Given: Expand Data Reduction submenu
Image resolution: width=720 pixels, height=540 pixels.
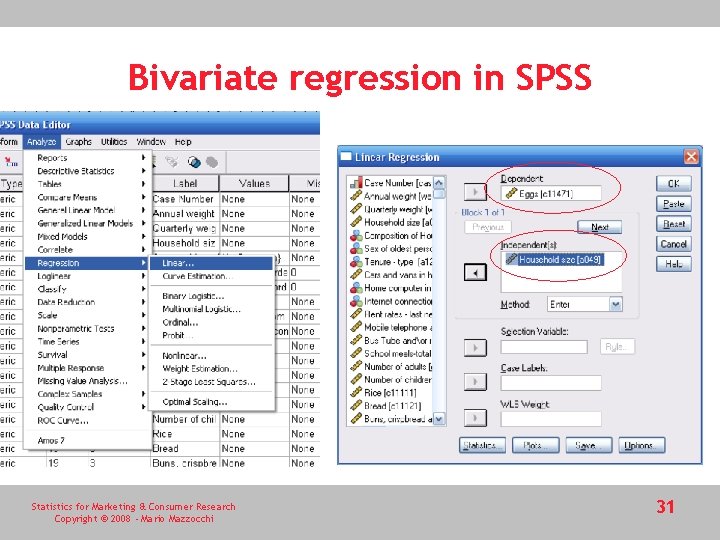Looking at the screenshot, I should (x=87, y=302).
